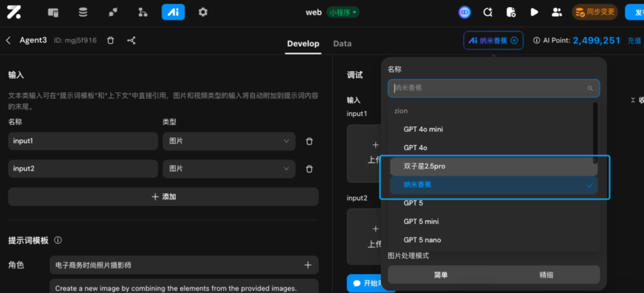This screenshot has width=644, height=293.
Task: Click the model list scrollbar
Action: (x=595, y=133)
